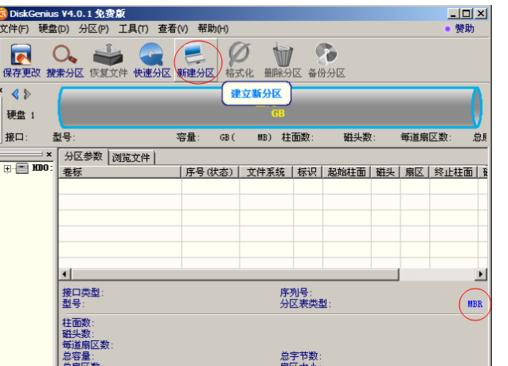The height and width of the screenshot is (366, 508).
Task: Close the left disk tree pane
Action: [x=49, y=154]
